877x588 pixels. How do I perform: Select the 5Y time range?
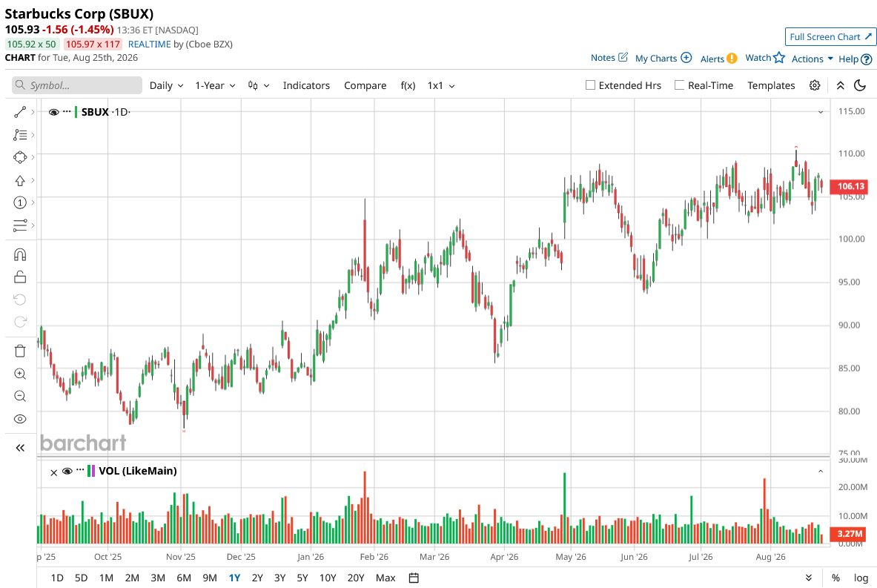point(302,578)
